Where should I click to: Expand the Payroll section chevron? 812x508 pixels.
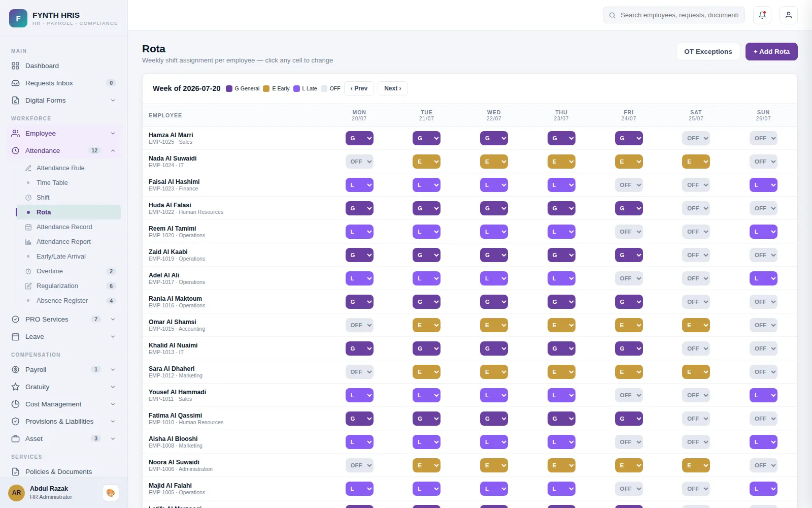tap(113, 370)
